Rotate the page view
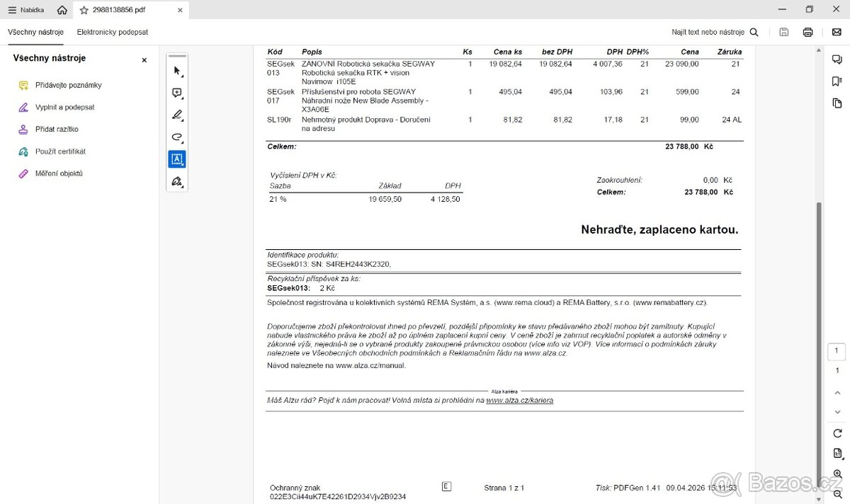850x504 pixels. pos(837,433)
